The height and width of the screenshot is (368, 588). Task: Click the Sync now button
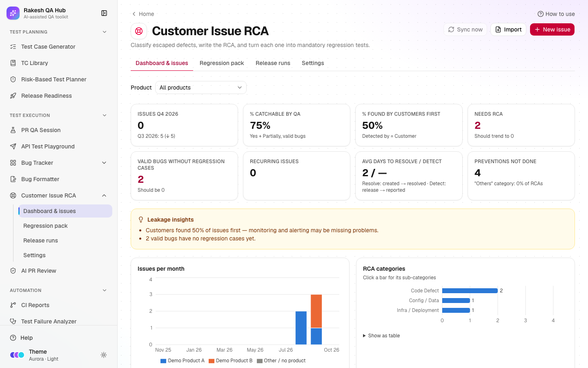(465, 29)
